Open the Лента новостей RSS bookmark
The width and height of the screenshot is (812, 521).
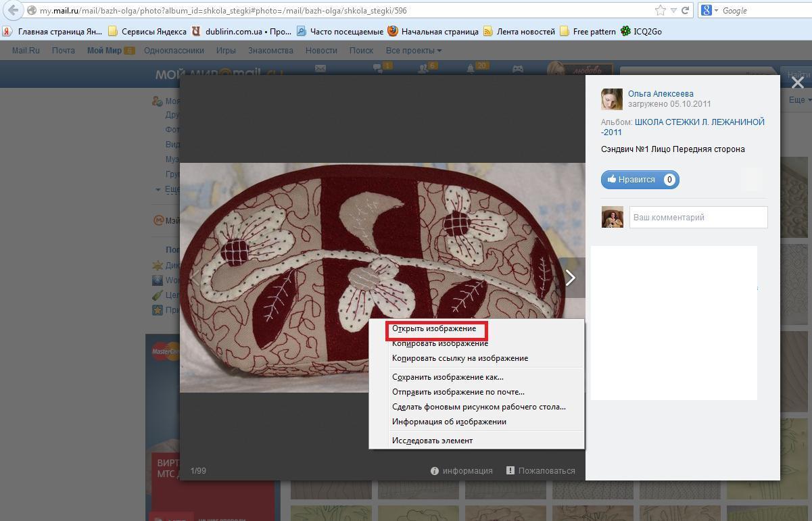point(519,31)
